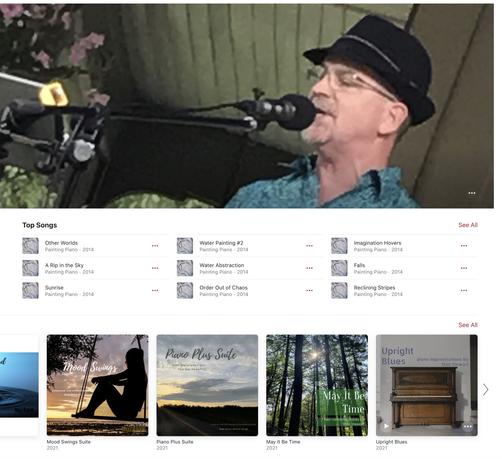502x459 pixels.
Task: Open the May It Be Time album cover
Action: (317, 385)
